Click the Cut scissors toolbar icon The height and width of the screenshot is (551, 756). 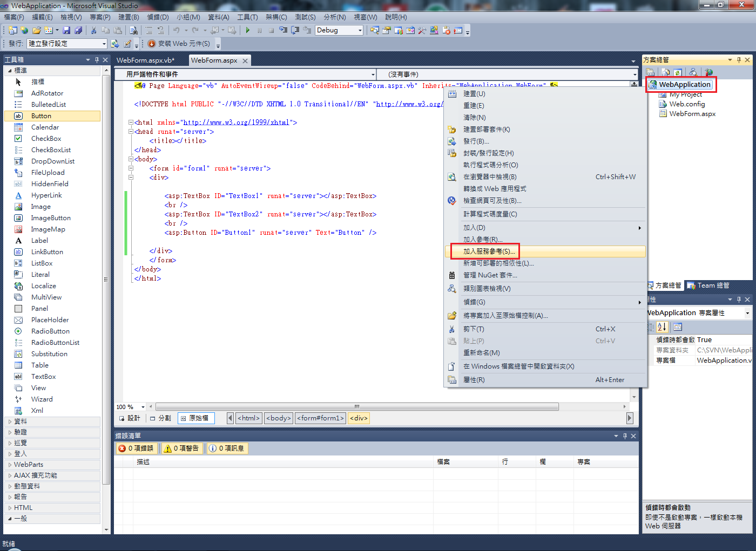93,30
